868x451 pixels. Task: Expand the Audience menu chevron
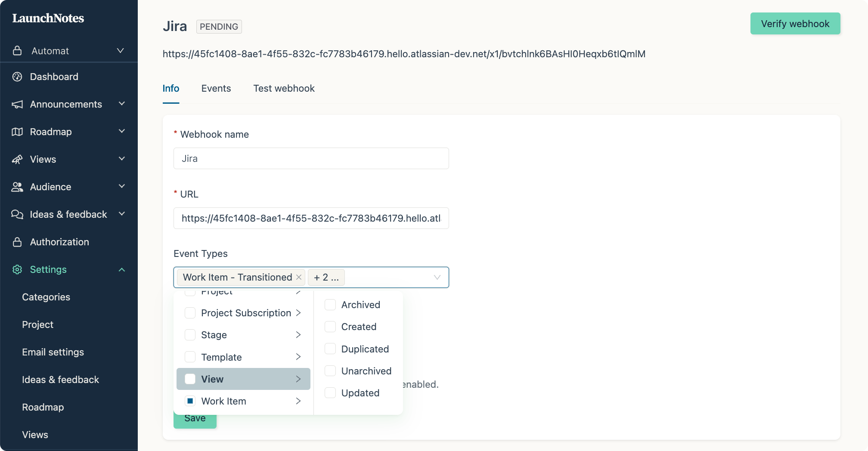(122, 186)
